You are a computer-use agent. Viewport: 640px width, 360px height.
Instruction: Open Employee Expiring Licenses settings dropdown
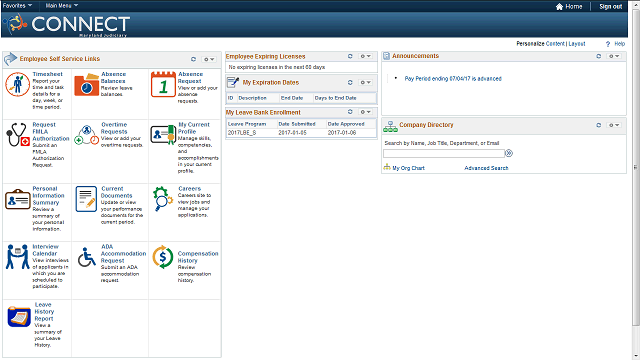365,56
